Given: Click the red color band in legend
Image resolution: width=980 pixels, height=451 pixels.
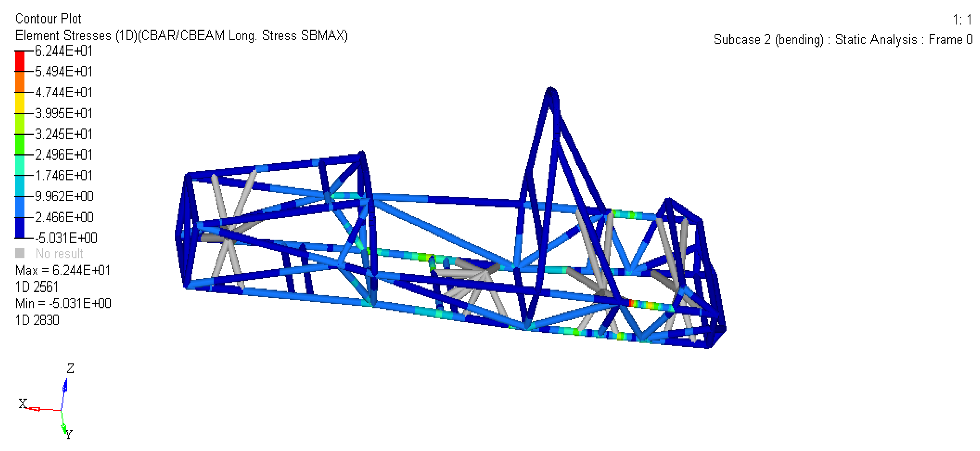Looking at the screenshot, I should [20, 61].
